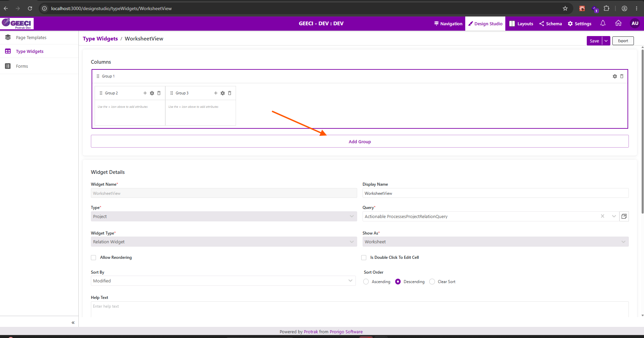Expand the Query dropdown arrow
Viewport: 644px width, 338px height.
click(x=614, y=216)
